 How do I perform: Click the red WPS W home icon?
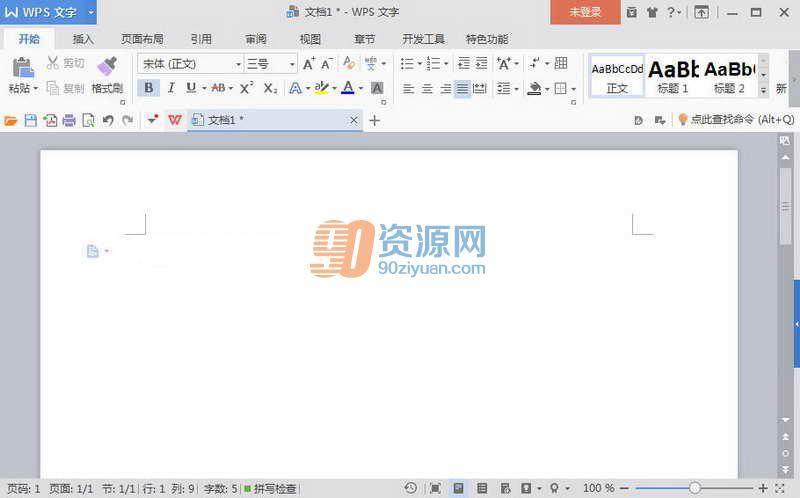175,120
